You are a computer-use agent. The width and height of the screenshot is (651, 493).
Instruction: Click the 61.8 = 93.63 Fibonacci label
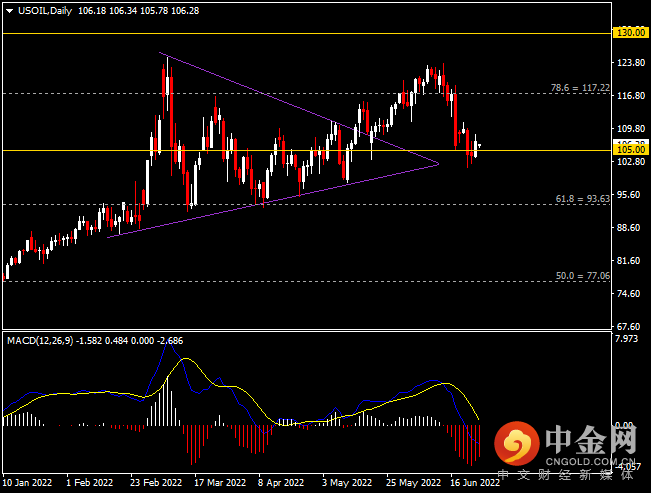[582, 199]
